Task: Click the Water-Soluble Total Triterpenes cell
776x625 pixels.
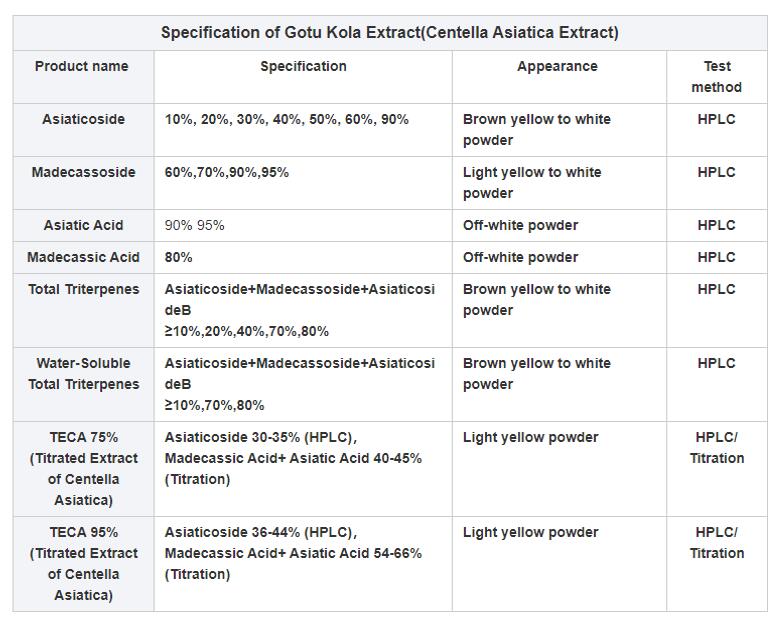Action: [x=83, y=374]
